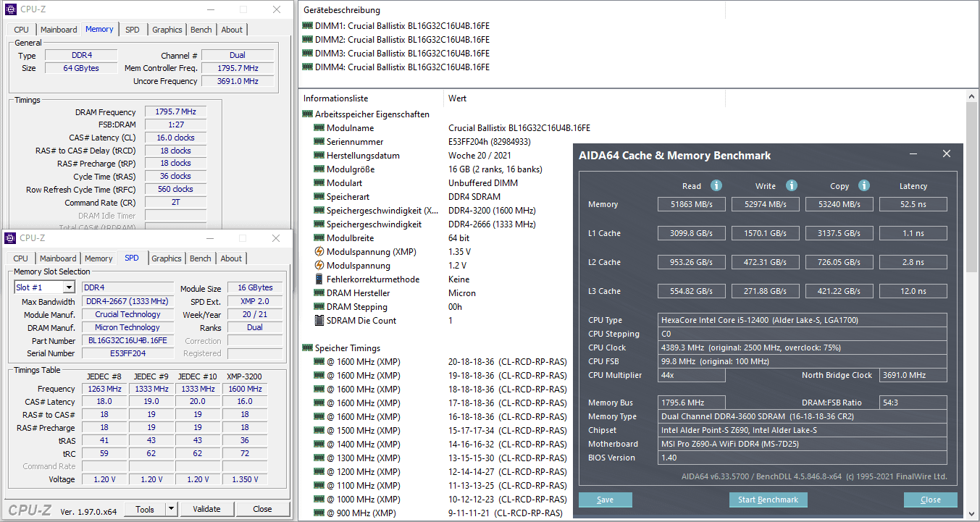Click the Herstellungsdatum row icon

pyautogui.click(x=319, y=156)
